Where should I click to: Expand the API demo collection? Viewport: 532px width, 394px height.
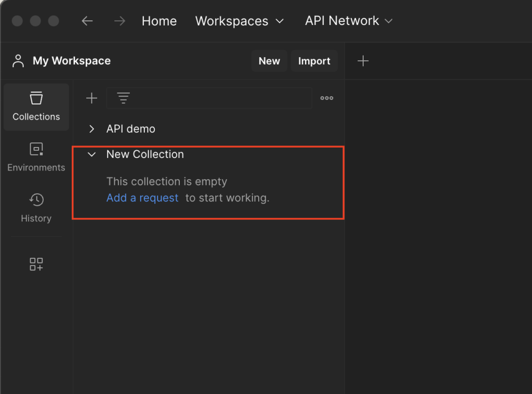click(x=91, y=129)
